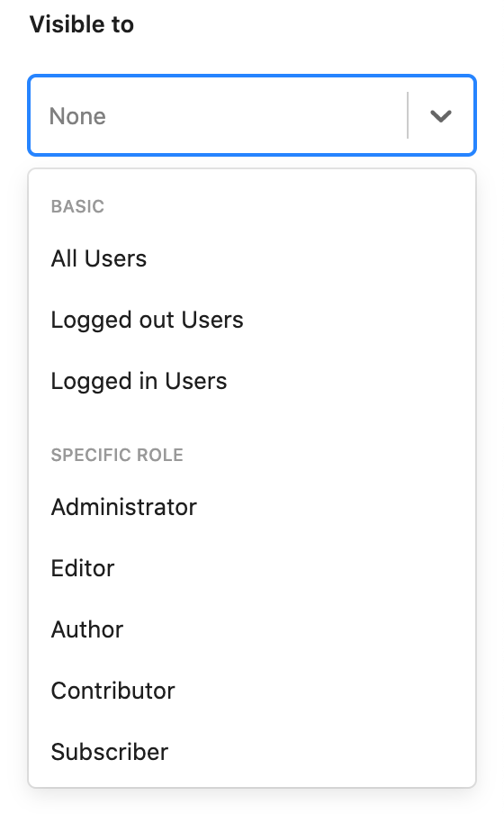The image size is (504, 814).
Task: Limit visibility to Administrator only
Action: (252, 507)
